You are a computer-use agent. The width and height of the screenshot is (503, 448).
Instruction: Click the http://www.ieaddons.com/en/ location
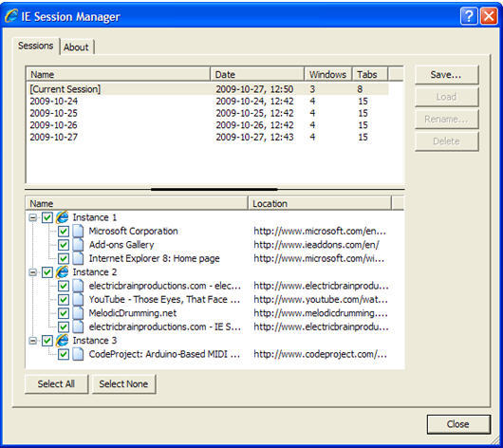(316, 245)
